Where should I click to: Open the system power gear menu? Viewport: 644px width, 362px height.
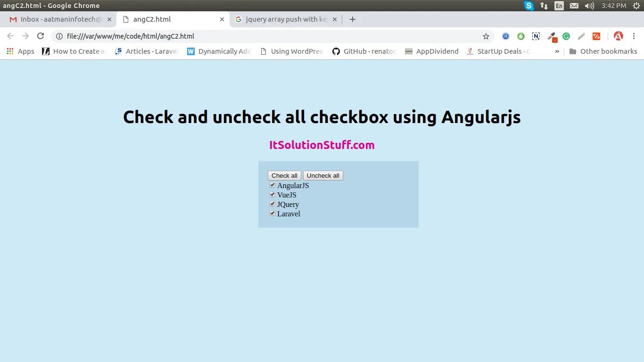[636, 6]
